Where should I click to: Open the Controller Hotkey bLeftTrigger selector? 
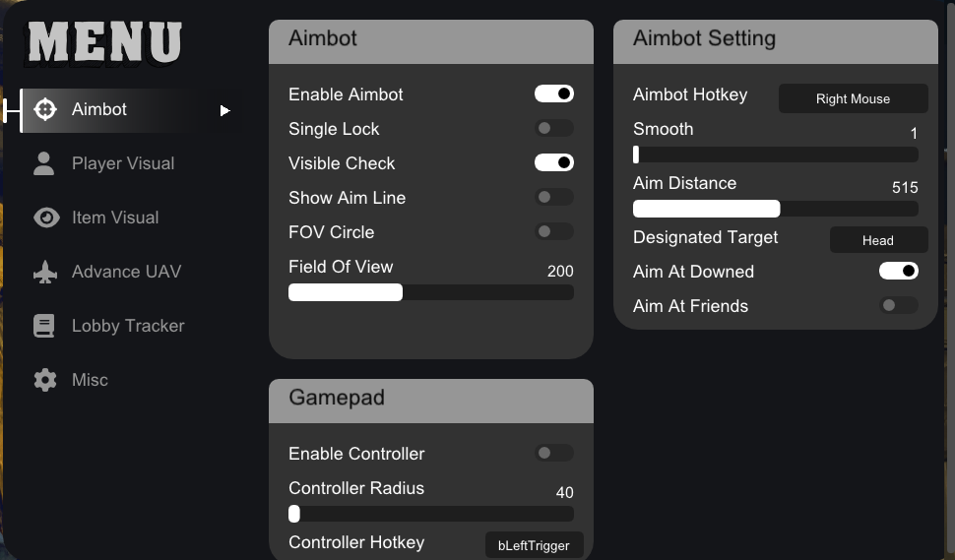point(534,545)
